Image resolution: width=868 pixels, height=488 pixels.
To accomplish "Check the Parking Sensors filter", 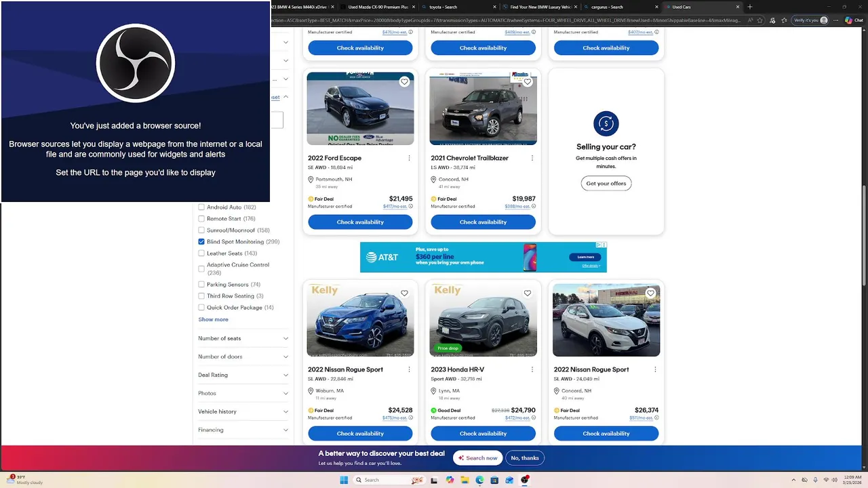I will pyautogui.click(x=201, y=285).
